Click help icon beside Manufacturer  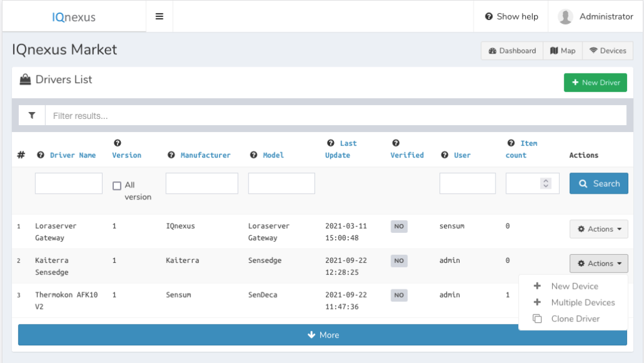tap(171, 155)
